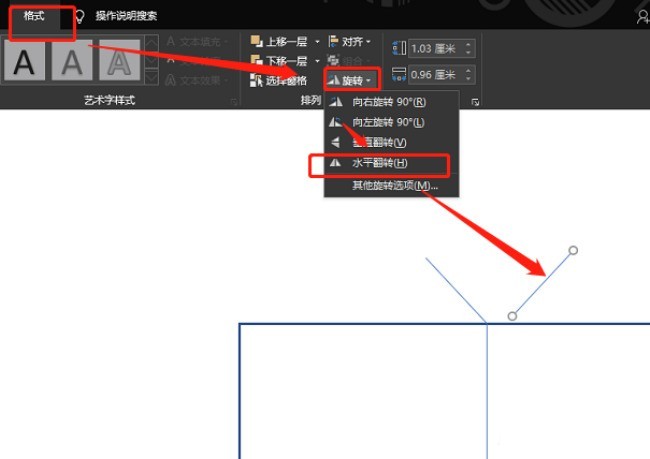Choose 水平翻转(H) from the rotate menu

click(380, 163)
